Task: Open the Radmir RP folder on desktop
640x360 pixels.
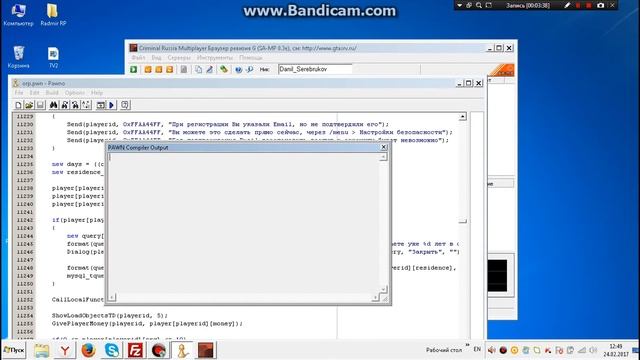Action: (x=53, y=15)
